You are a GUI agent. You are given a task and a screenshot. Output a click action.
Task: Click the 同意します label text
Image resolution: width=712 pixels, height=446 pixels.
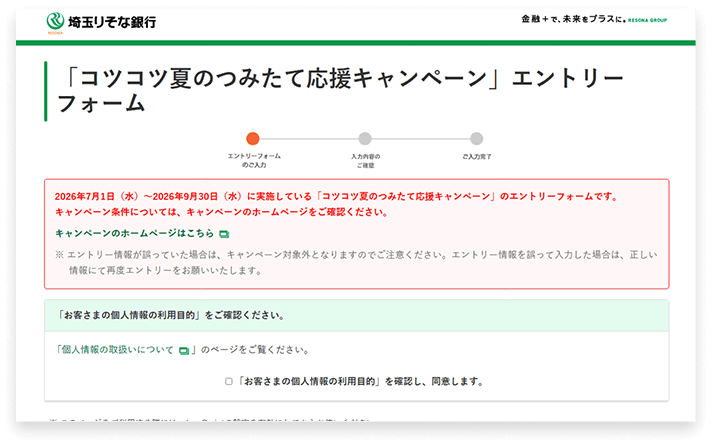[362, 382]
